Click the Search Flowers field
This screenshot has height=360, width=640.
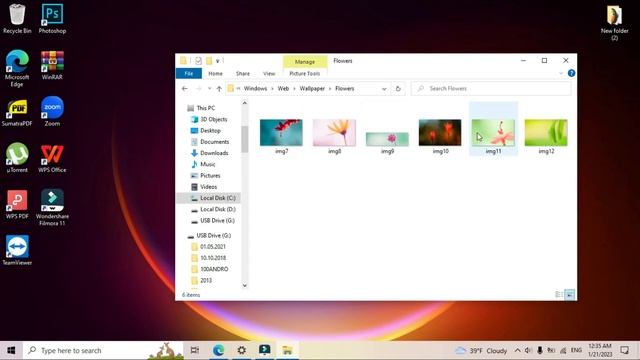[x=491, y=89]
